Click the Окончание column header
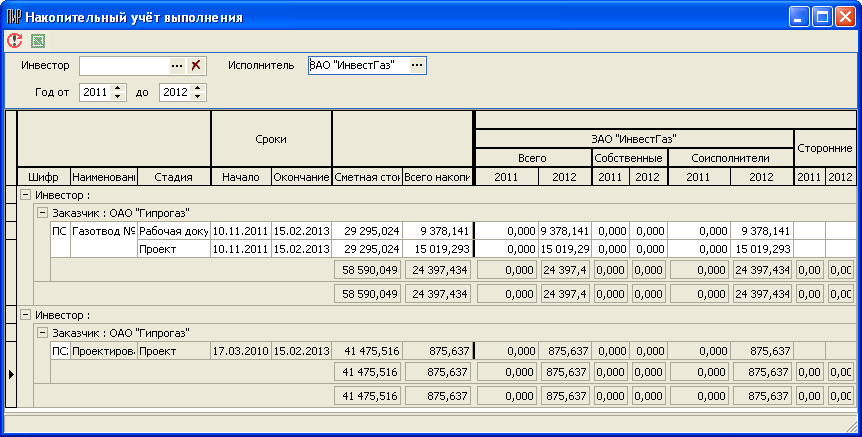This screenshot has width=862, height=437. 301,177
